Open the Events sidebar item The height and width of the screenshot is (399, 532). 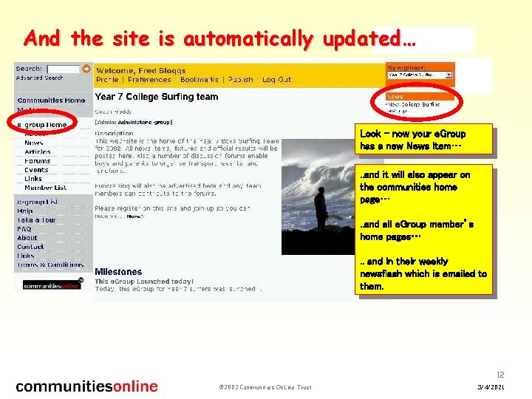coord(36,170)
